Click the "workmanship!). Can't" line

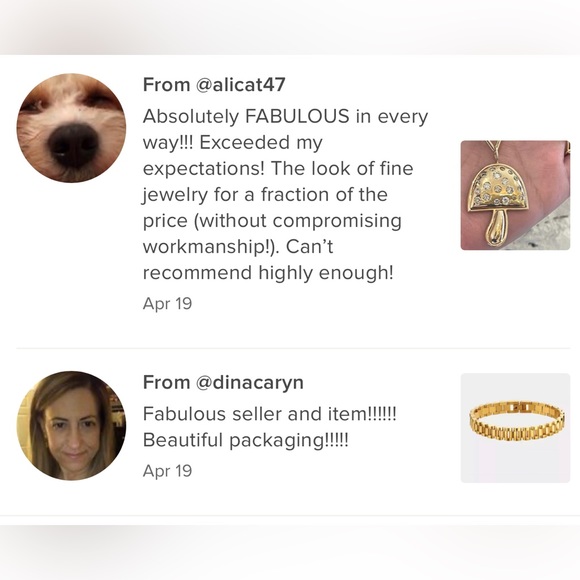click(x=238, y=247)
